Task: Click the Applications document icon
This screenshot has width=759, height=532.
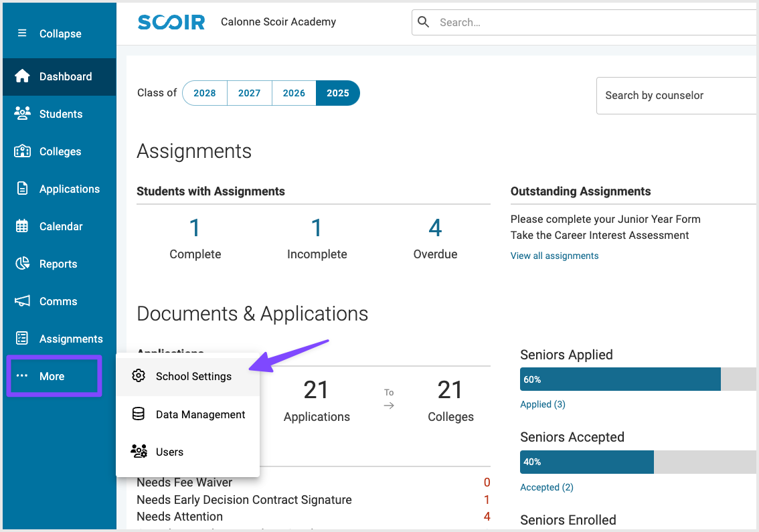Action: 22,188
